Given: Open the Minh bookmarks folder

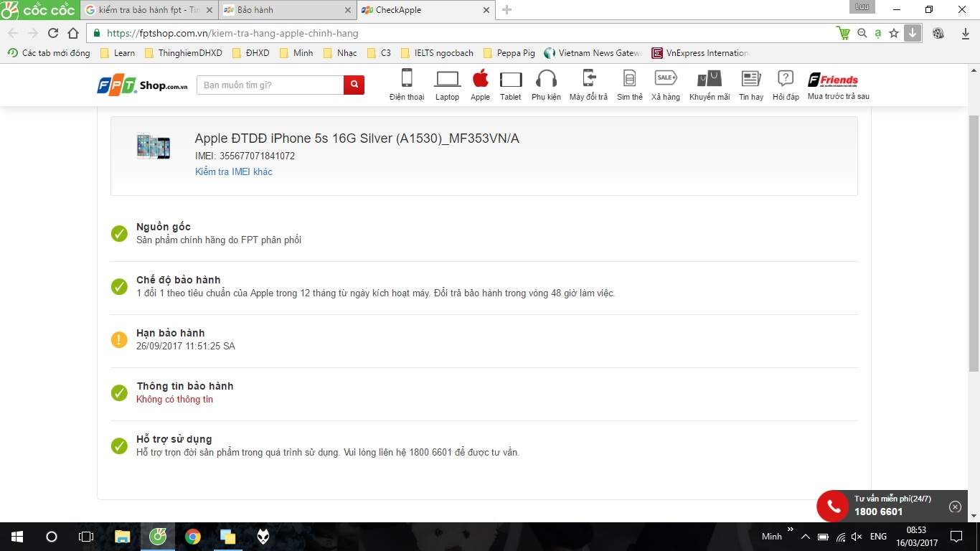Looking at the screenshot, I should [x=296, y=53].
